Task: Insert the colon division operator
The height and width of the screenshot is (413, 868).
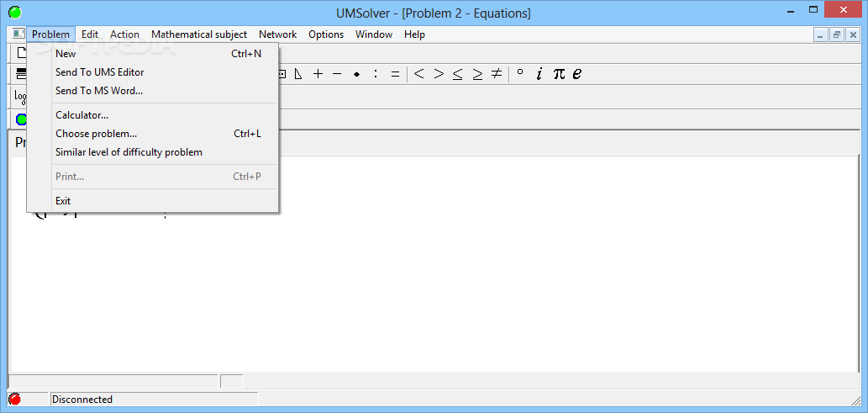Action: coord(376,74)
